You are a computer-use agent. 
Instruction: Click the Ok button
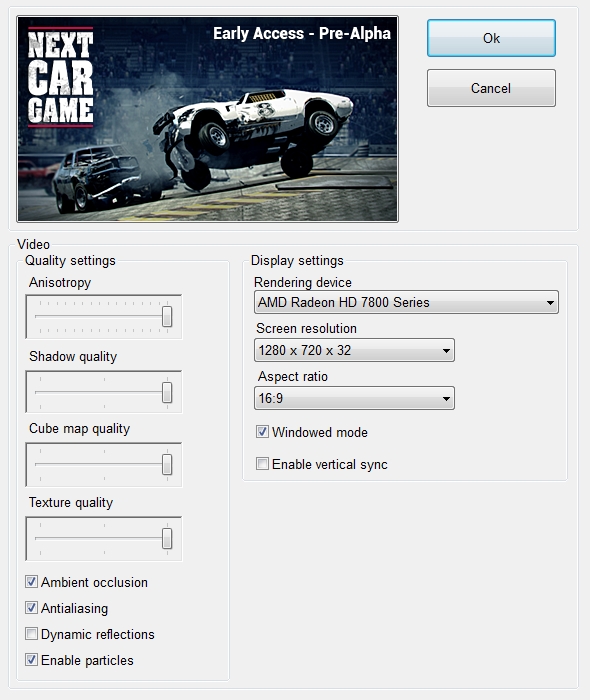pos(491,38)
